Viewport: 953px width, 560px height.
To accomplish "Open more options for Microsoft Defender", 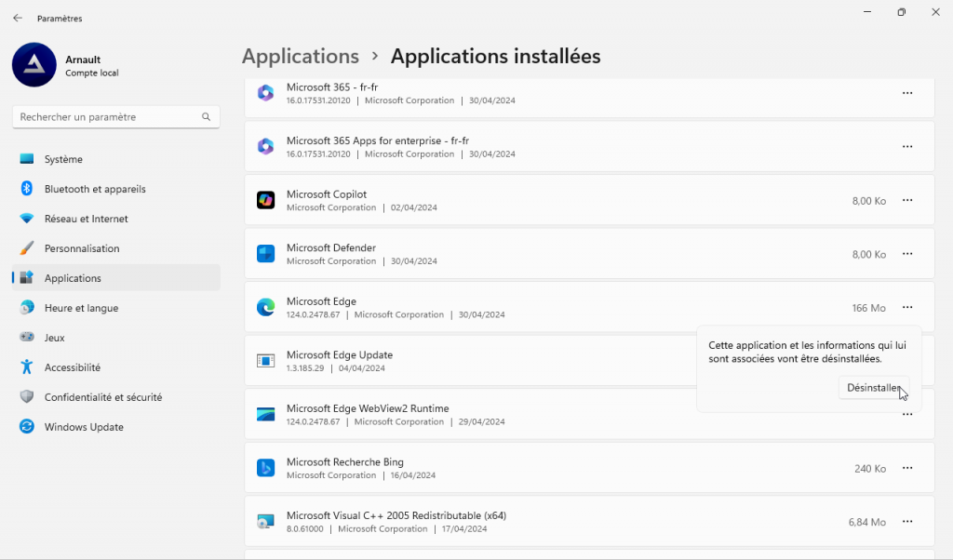I will [907, 253].
